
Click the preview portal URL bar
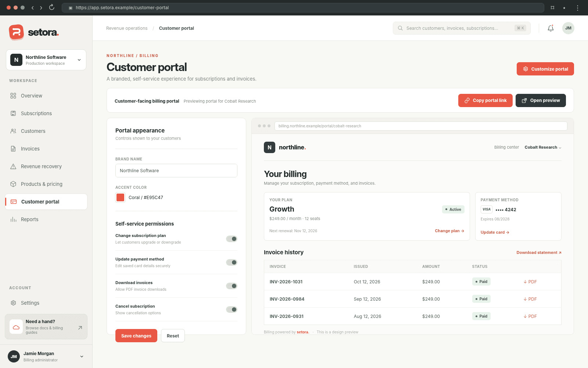[x=421, y=126]
